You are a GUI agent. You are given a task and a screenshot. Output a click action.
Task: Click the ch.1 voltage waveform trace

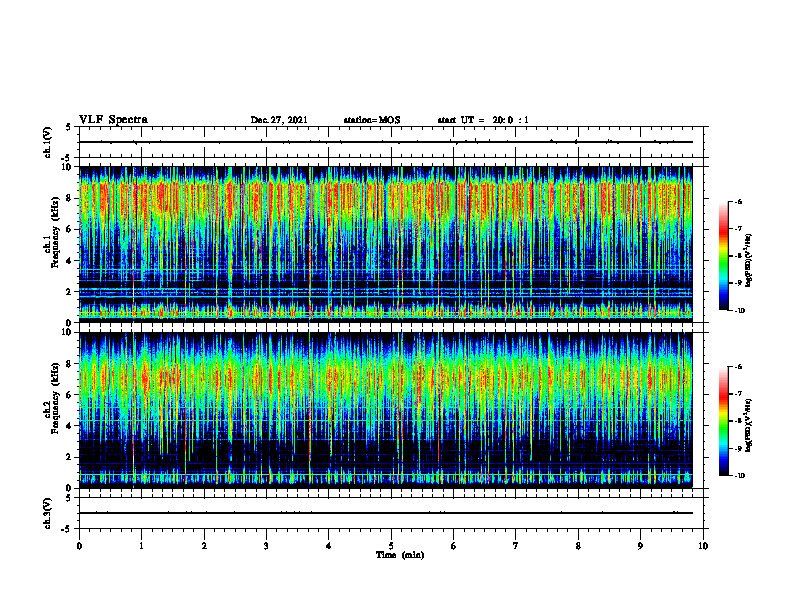pos(386,142)
